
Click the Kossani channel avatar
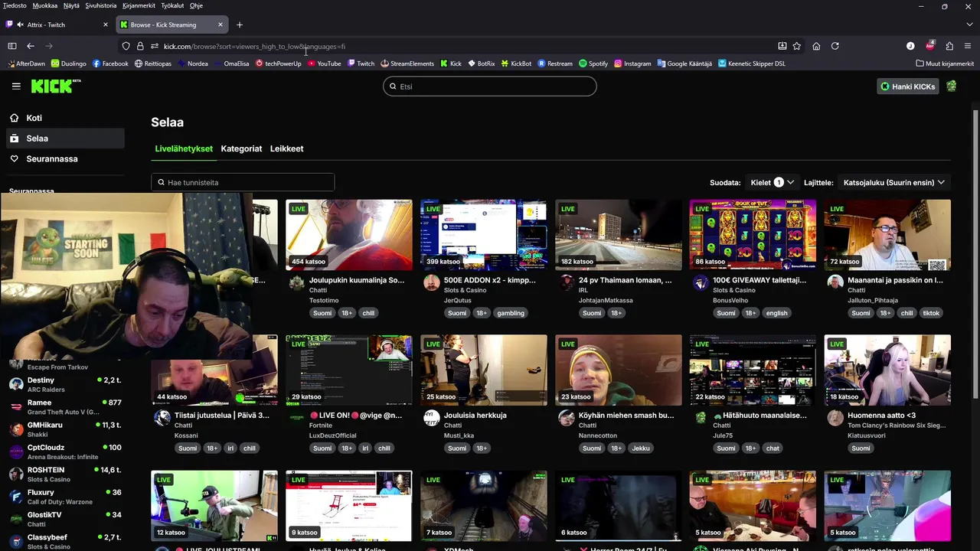162,417
